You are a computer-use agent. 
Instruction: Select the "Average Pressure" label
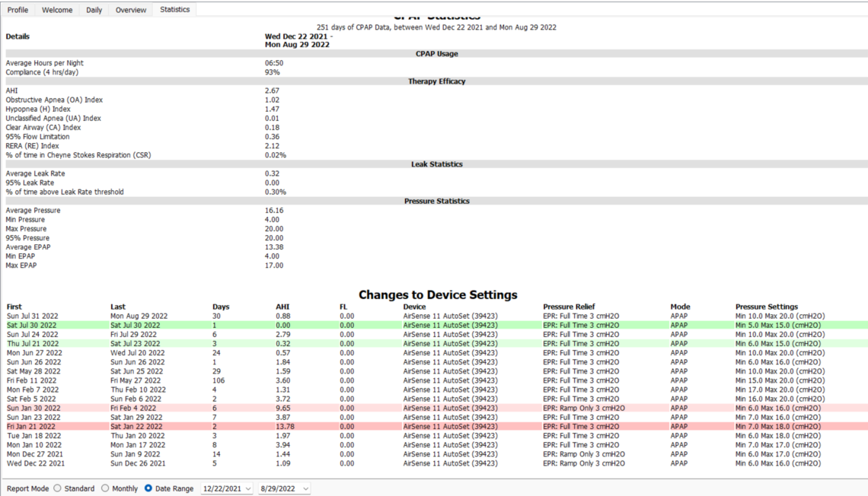(34, 211)
